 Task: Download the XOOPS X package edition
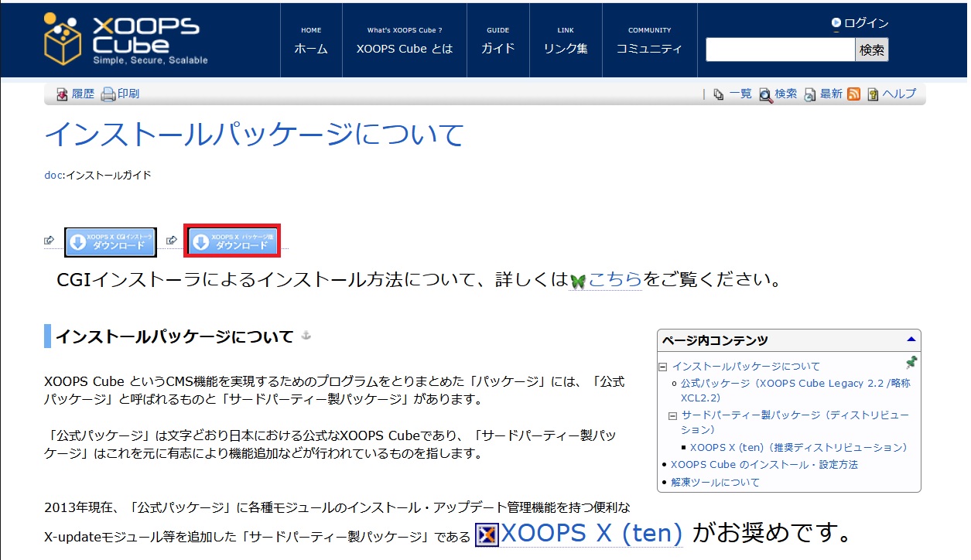click(232, 241)
